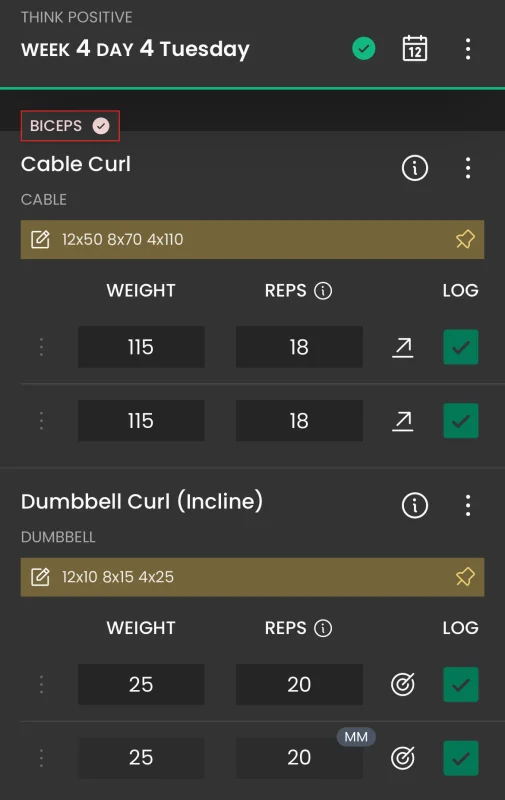Open the calendar icon in header
Image resolution: width=505 pixels, height=800 pixels.
click(x=415, y=49)
